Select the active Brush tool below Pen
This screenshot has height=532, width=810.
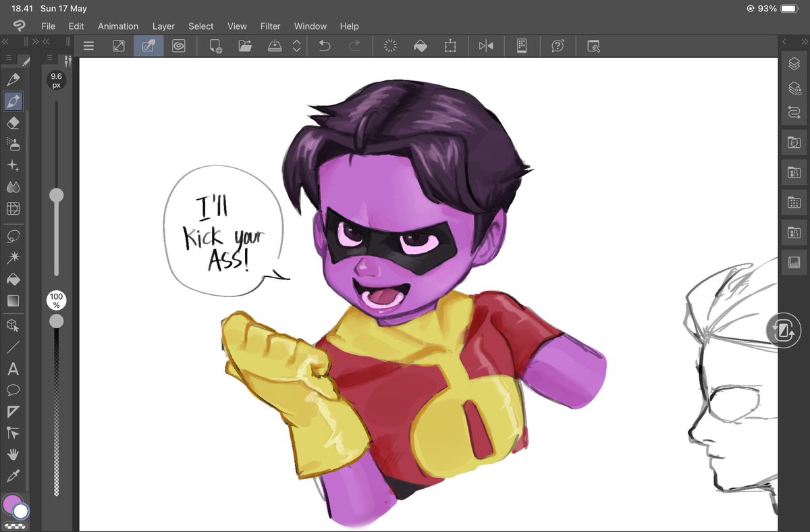click(x=13, y=102)
